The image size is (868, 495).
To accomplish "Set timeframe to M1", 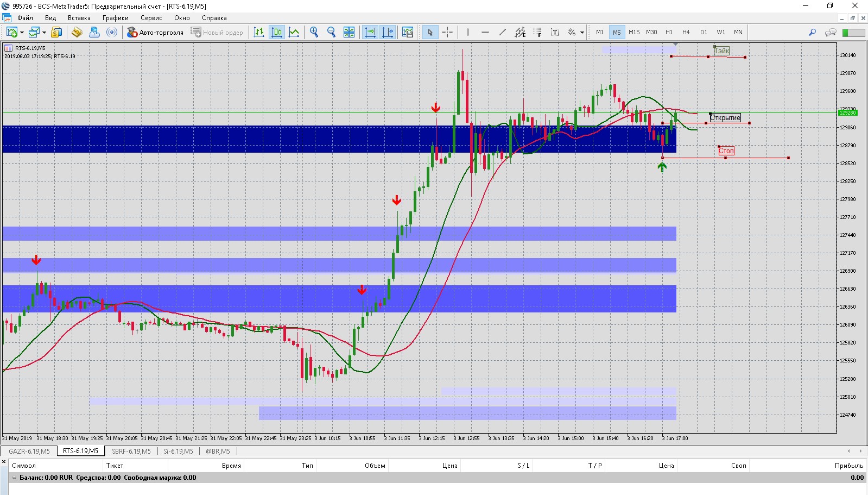I will point(599,33).
